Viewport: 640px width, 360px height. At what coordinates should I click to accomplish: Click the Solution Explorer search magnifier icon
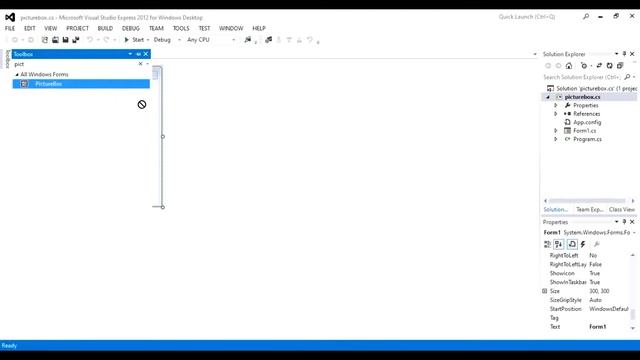tap(627, 77)
